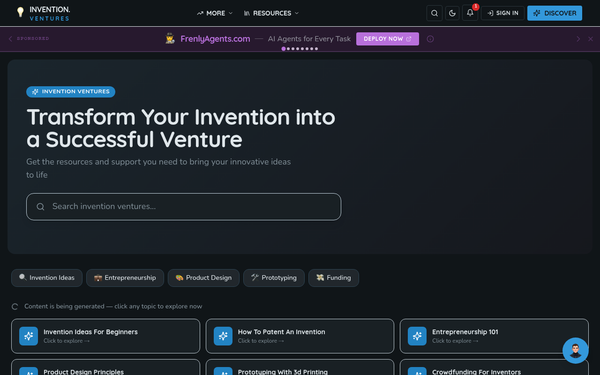600x375 pixels.
Task: Go to previous sponsored banner arrow
Action: click(x=10, y=39)
